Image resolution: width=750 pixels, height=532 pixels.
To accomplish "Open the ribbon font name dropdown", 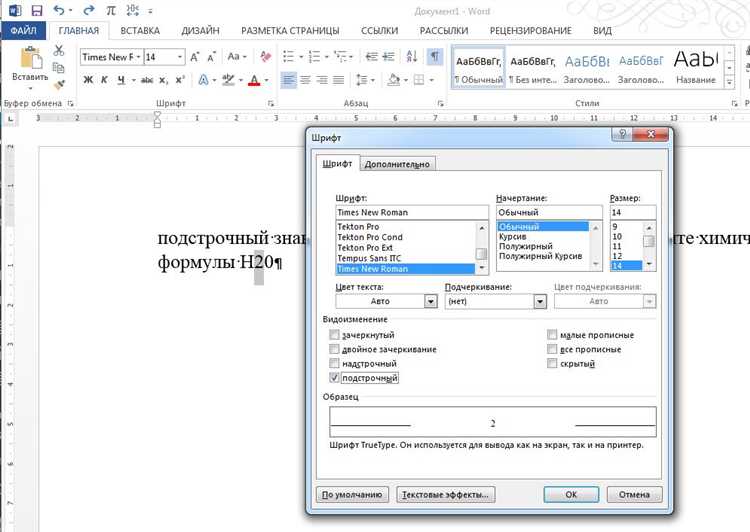I will click(138, 57).
